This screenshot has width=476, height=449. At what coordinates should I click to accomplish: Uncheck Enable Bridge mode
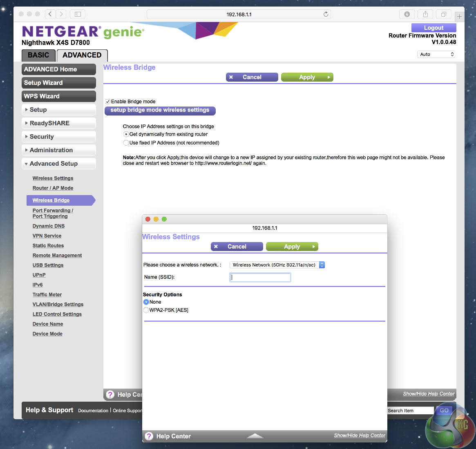[x=107, y=101]
